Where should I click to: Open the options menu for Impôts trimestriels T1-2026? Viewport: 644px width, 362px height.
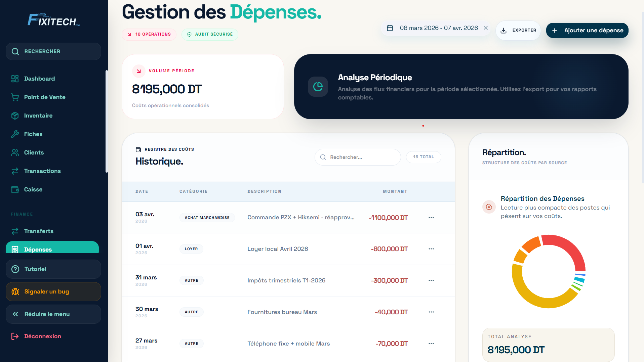[431, 280]
